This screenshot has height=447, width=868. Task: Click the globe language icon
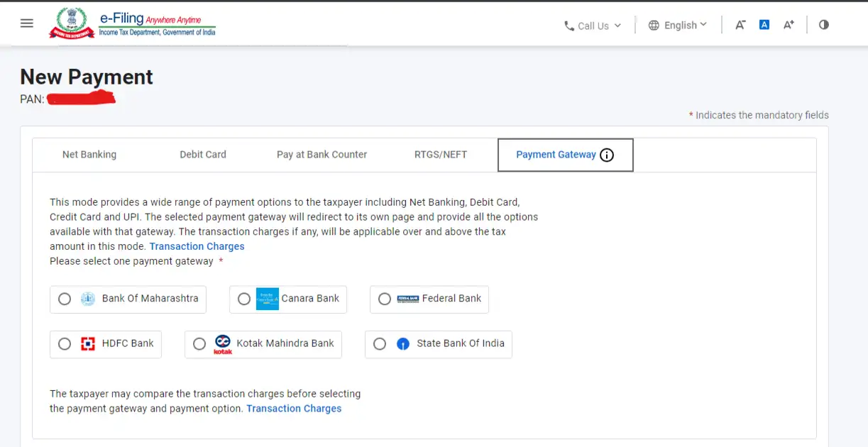(x=653, y=24)
